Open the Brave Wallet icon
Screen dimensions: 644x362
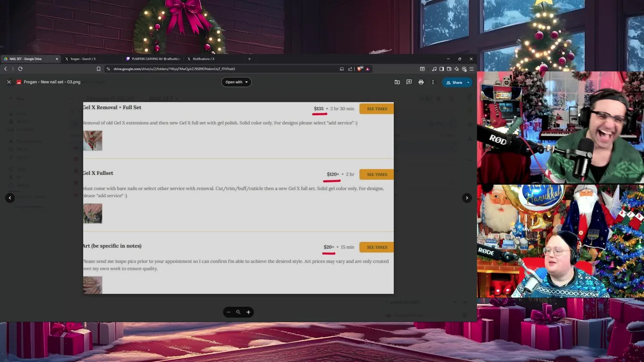point(449,69)
